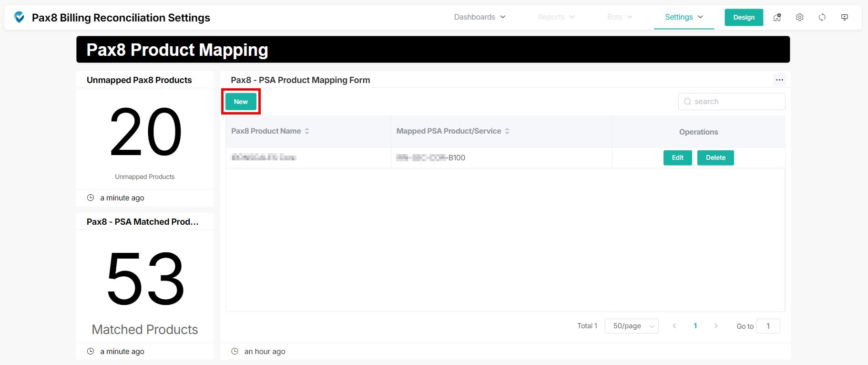
Task: Sort by Mapped PSA Product/Service column
Action: tap(507, 131)
